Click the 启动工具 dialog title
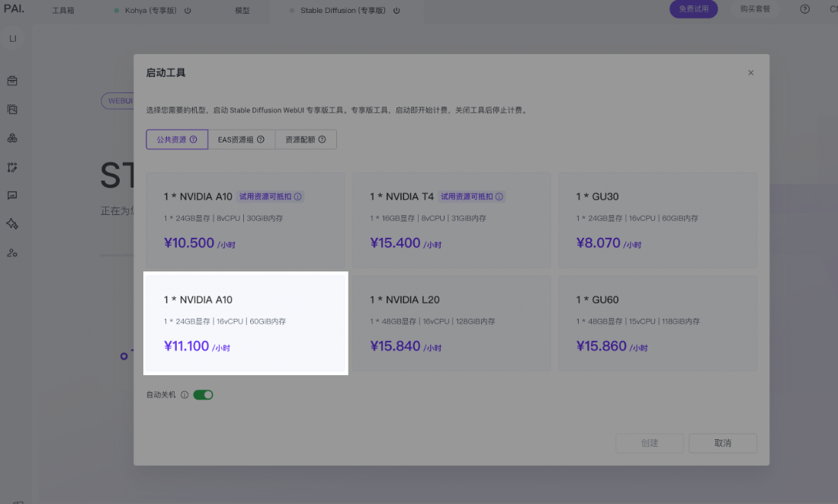The height and width of the screenshot is (504, 838). [165, 72]
